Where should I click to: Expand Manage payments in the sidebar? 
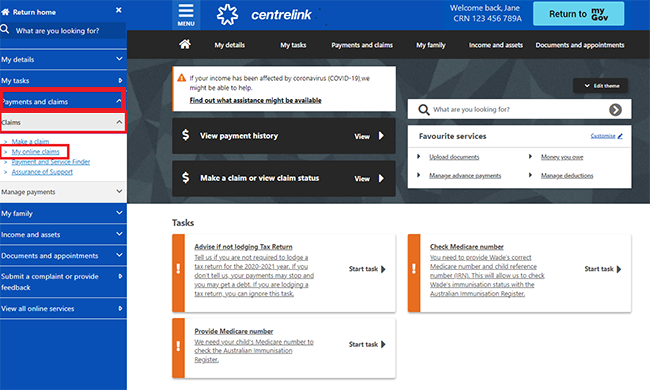[63, 192]
